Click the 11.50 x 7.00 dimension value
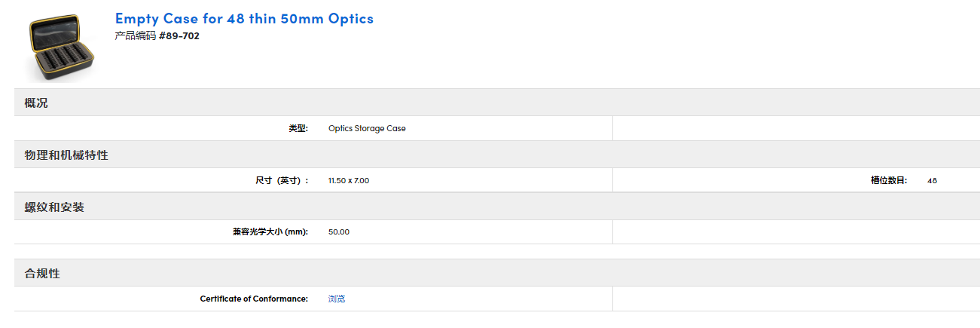Viewport: 980px width, 328px height. pos(349,180)
